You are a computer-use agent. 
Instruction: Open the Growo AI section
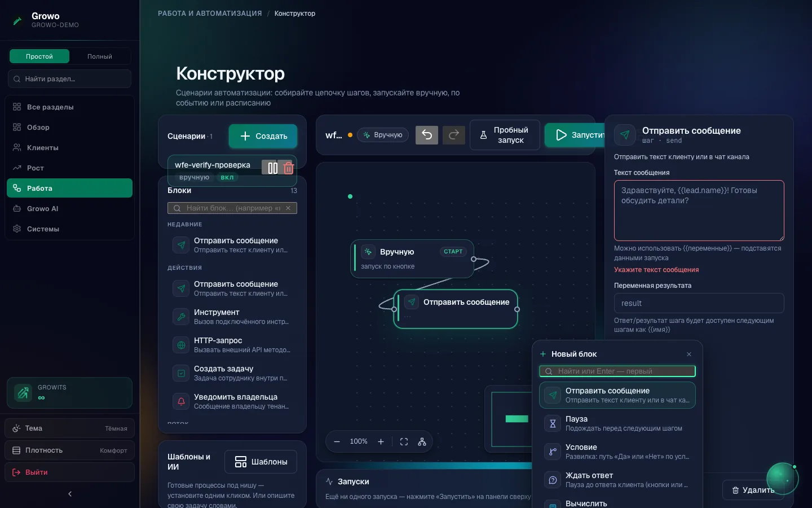point(70,209)
